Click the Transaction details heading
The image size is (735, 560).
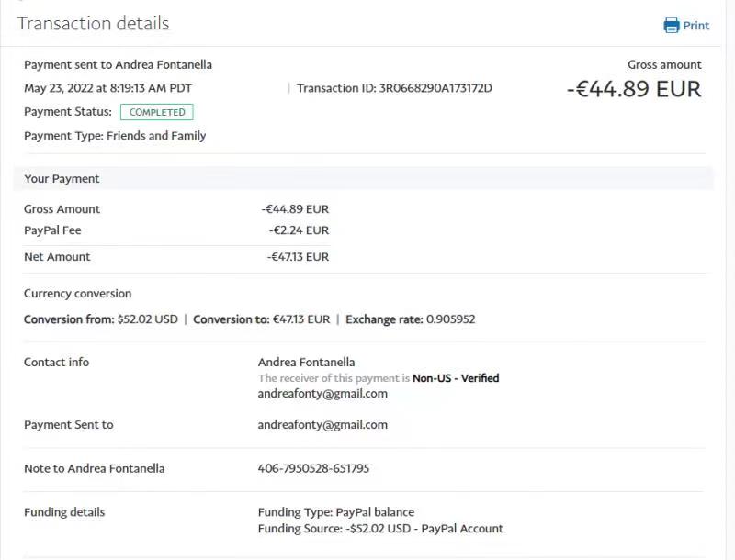click(93, 24)
